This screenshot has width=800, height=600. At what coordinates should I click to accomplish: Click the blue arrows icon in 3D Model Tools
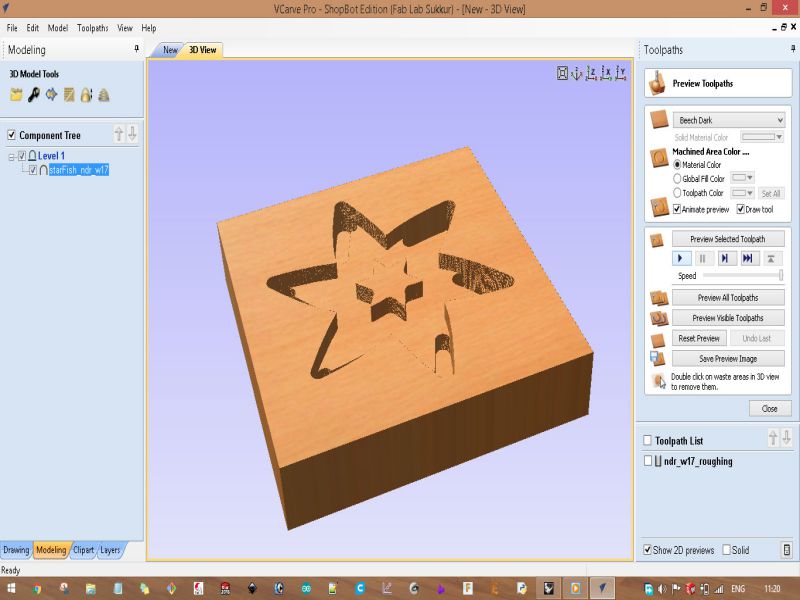(x=51, y=94)
